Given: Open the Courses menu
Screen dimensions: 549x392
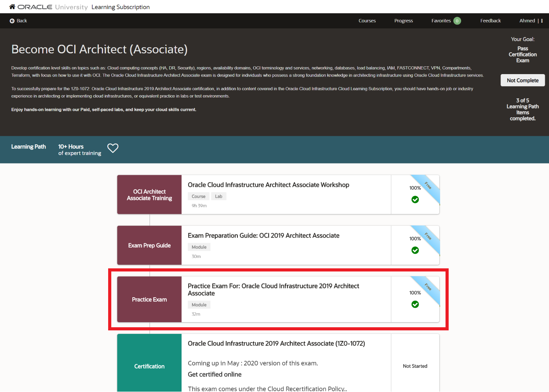Looking at the screenshot, I should pos(367,21).
